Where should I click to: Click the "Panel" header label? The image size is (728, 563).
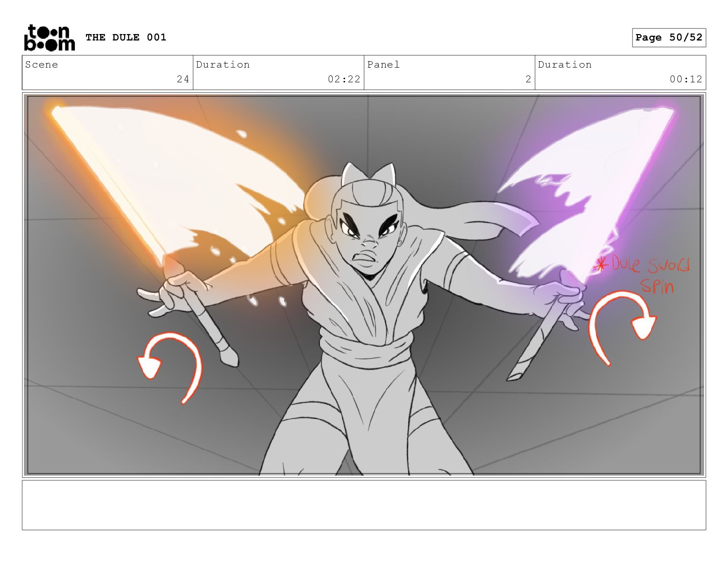click(x=383, y=64)
